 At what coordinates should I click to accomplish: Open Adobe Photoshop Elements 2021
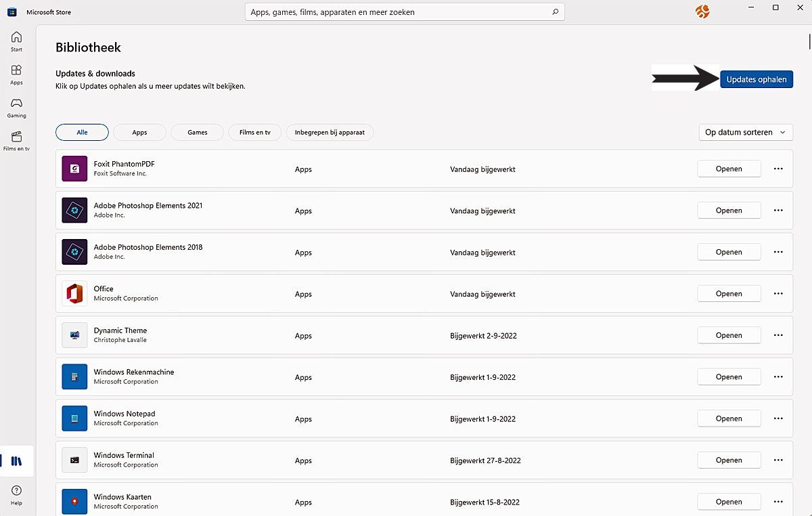click(729, 211)
